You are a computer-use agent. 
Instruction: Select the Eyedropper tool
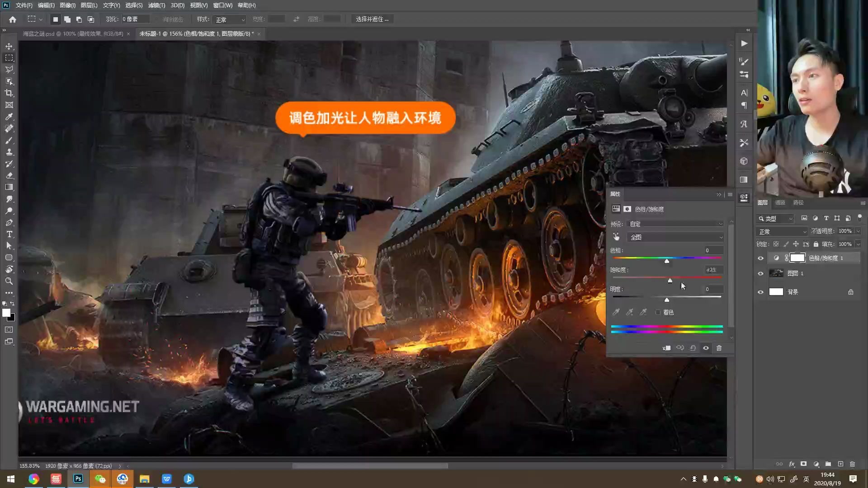point(9,117)
